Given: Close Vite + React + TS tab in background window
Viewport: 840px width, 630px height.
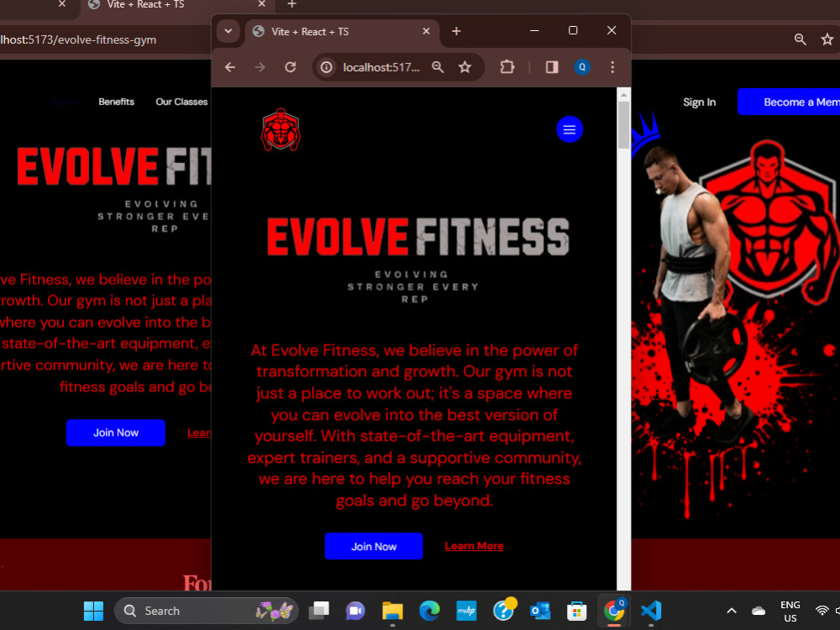Looking at the screenshot, I should [x=261, y=4].
